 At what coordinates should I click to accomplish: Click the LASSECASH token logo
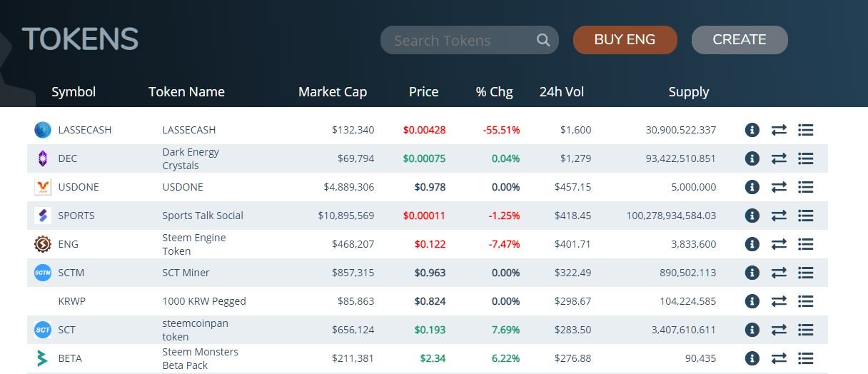(x=43, y=130)
